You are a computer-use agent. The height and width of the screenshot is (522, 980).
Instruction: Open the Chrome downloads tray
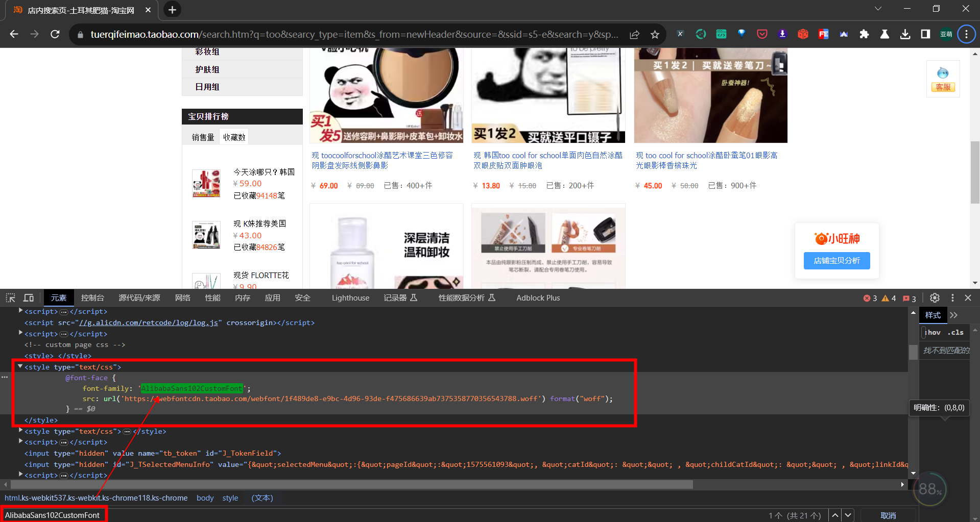(905, 34)
